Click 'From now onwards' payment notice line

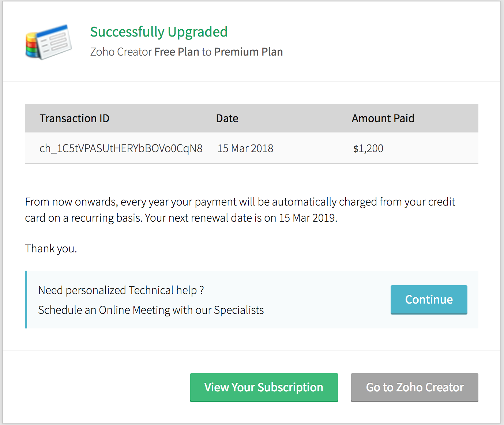pos(240,202)
